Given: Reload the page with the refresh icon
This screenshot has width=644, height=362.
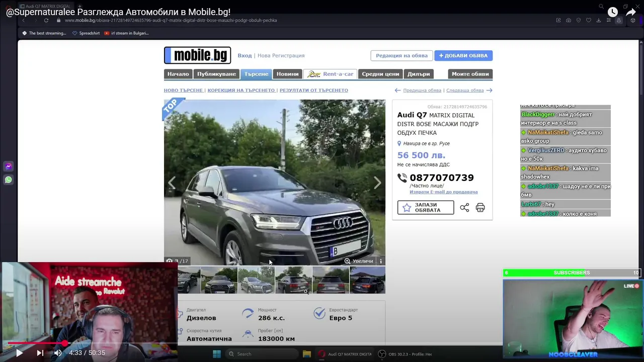Looking at the screenshot, I should pos(46,20).
